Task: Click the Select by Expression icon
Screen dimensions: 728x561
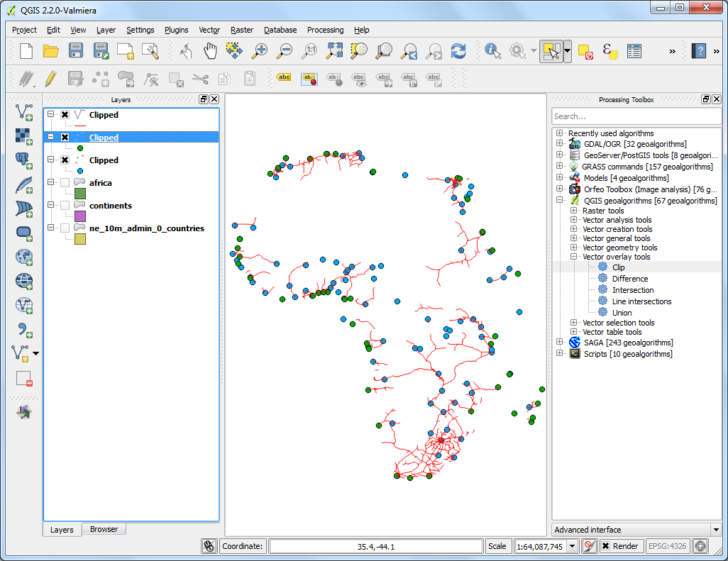Action: point(610,51)
